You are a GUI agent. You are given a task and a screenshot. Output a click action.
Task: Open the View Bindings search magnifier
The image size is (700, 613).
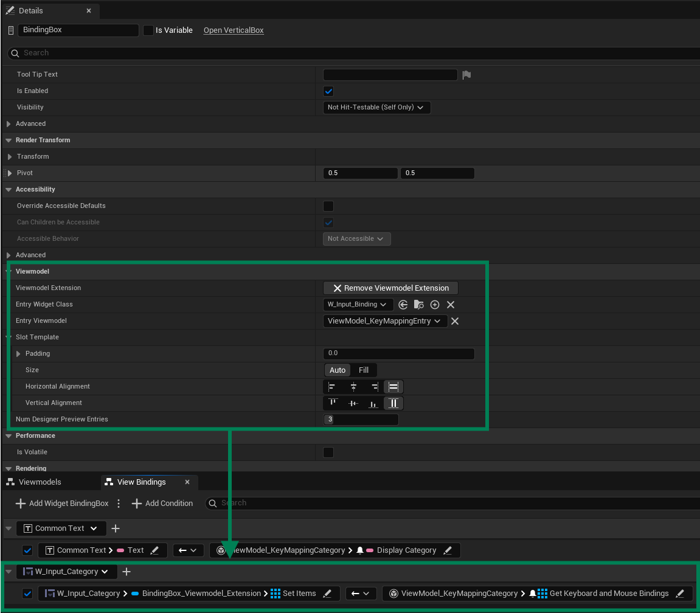214,503
